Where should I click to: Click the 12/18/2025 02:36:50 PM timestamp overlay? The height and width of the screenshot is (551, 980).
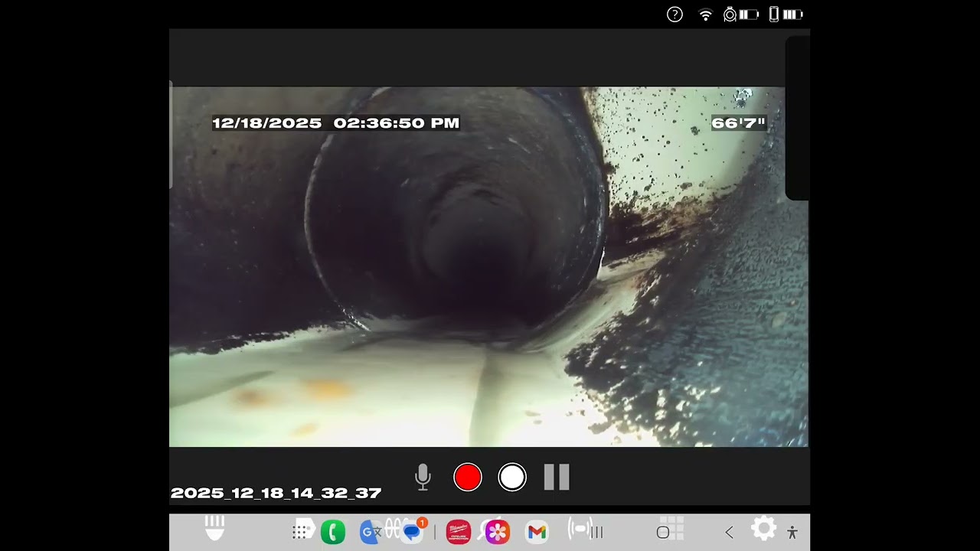pos(335,123)
